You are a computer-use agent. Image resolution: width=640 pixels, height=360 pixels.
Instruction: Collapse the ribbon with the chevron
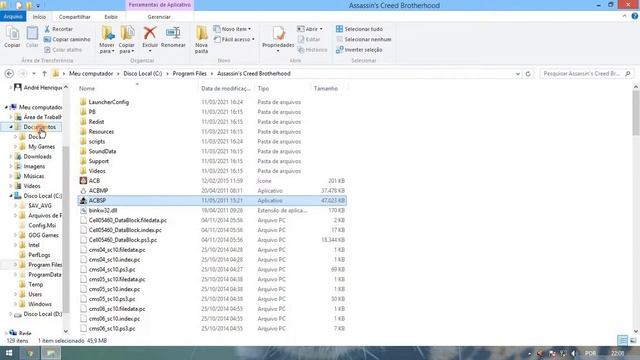tap(624, 16)
